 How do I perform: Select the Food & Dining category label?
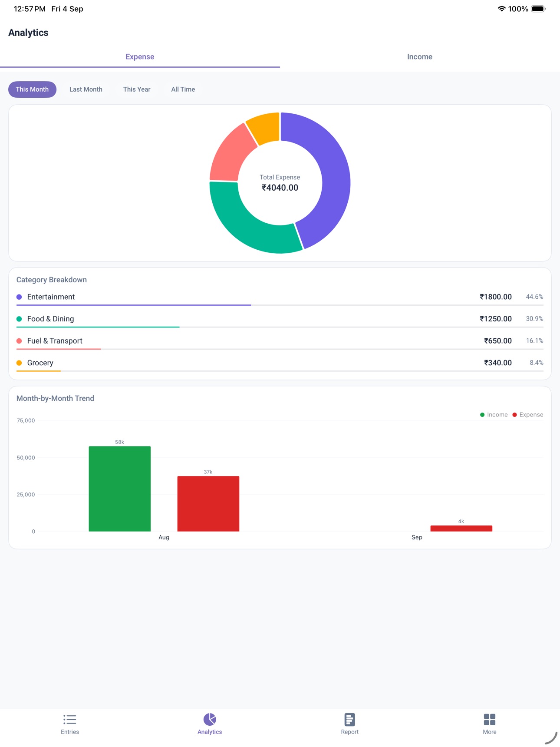tap(50, 319)
